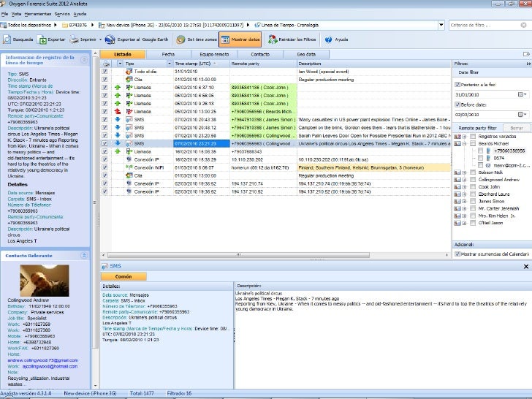Click the Borrar filter button

pyautogui.click(x=515, y=127)
